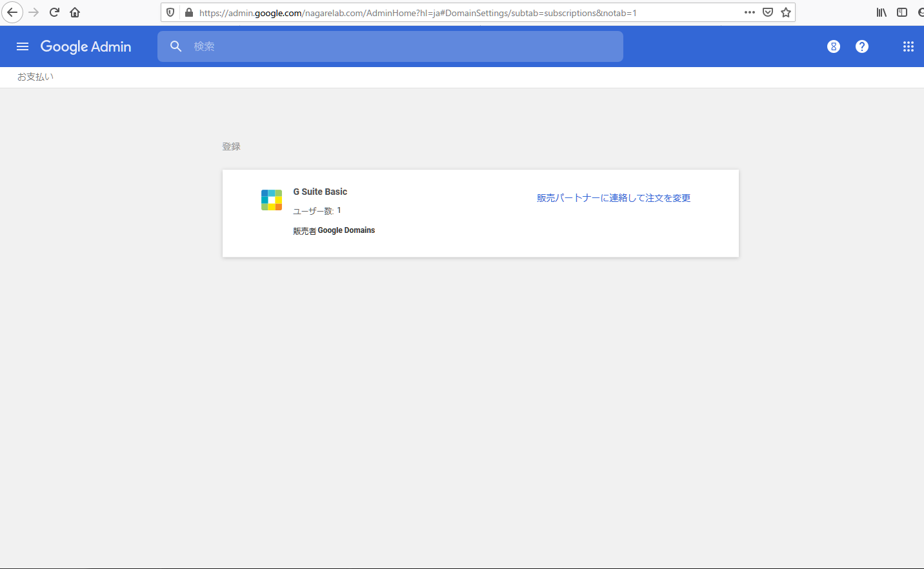
Task: Open the page actions three-dot menu
Action: coord(750,12)
